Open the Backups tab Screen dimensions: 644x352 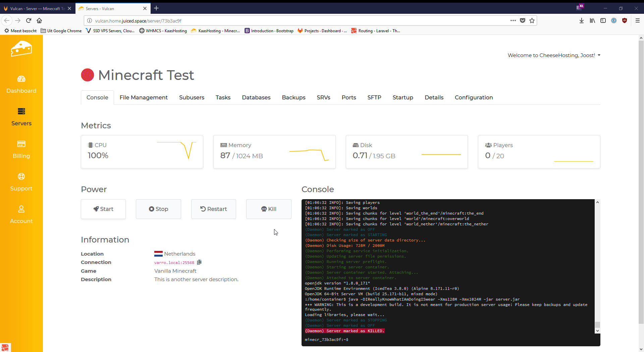[x=293, y=97]
